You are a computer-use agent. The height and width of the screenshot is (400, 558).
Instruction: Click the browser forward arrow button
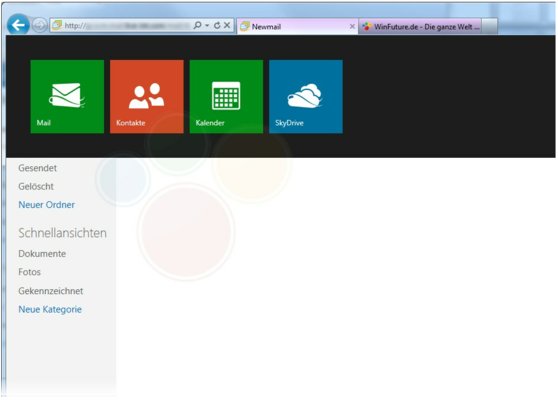click(40, 25)
